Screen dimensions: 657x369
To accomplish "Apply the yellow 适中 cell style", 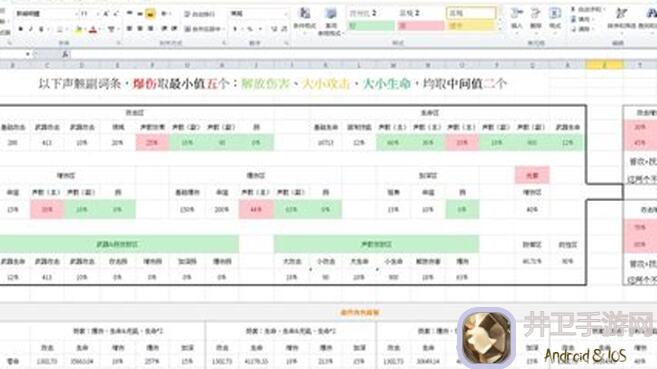I will click(x=471, y=26).
